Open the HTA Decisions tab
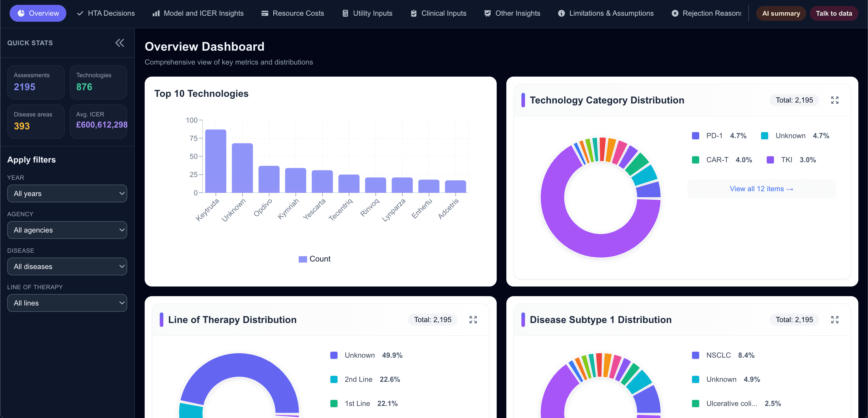The height and width of the screenshot is (418, 868). (x=106, y=13)
